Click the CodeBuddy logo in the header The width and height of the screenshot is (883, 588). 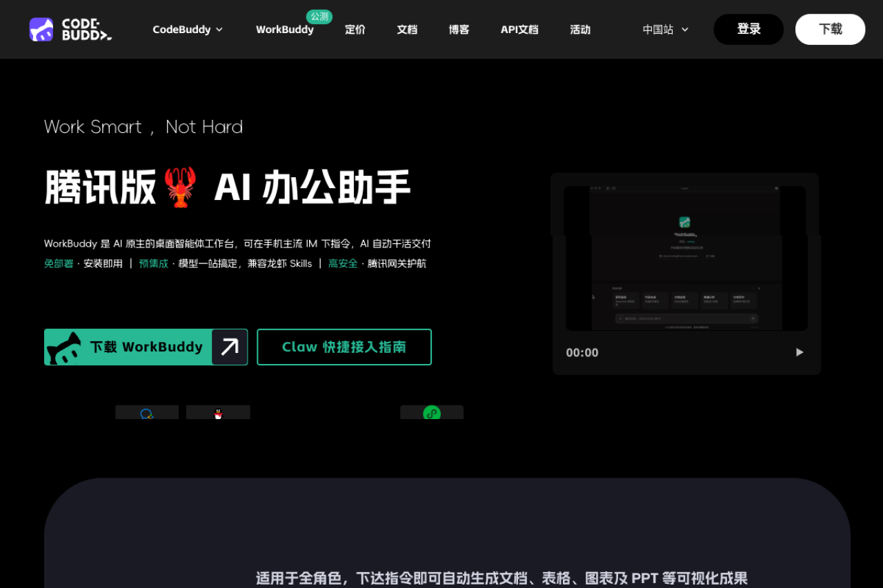pos(70,30)
